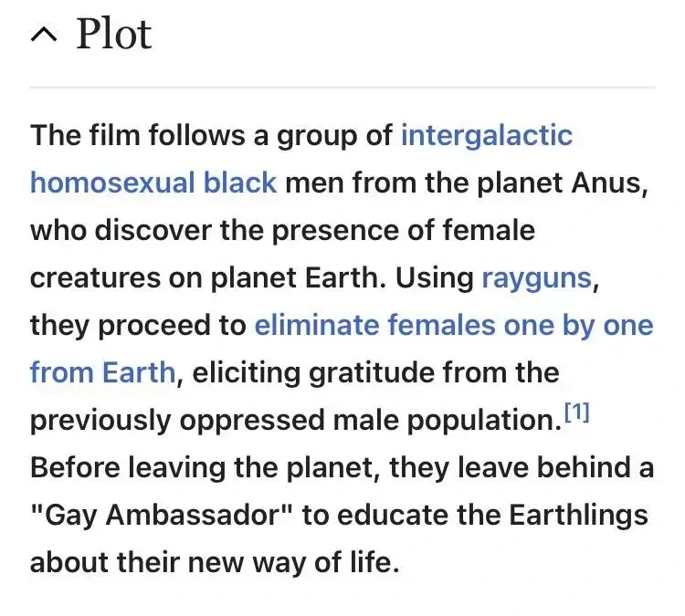This screenshot has width=685, height=616.
Task: Open the rayguns link
Action: click(x=536, y=277)
